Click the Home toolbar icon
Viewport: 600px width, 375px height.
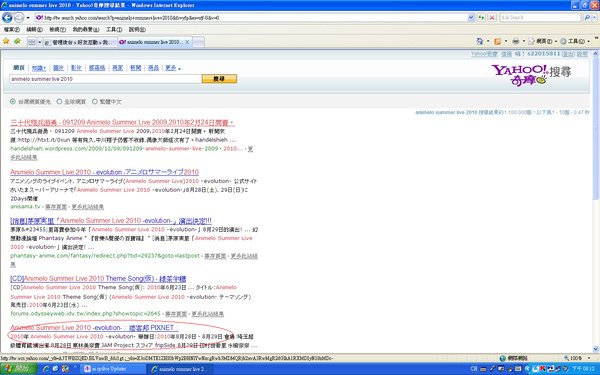(480, 41)
